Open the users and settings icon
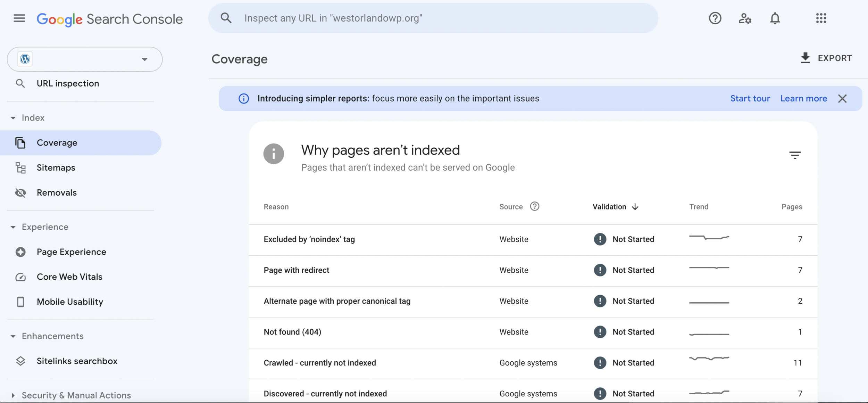This screenshot has width=868, height=403. pyautogui.click(x=745, y=18)
